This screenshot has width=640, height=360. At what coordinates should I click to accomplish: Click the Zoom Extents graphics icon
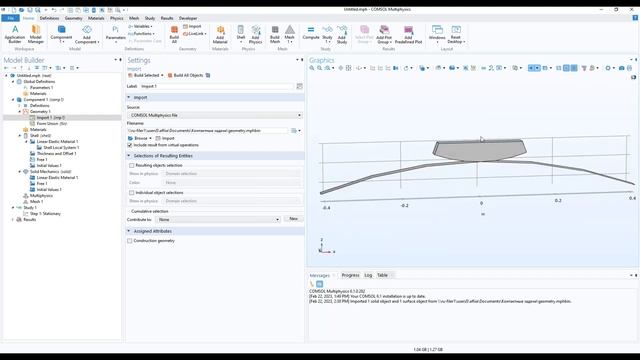pos(348,68)
